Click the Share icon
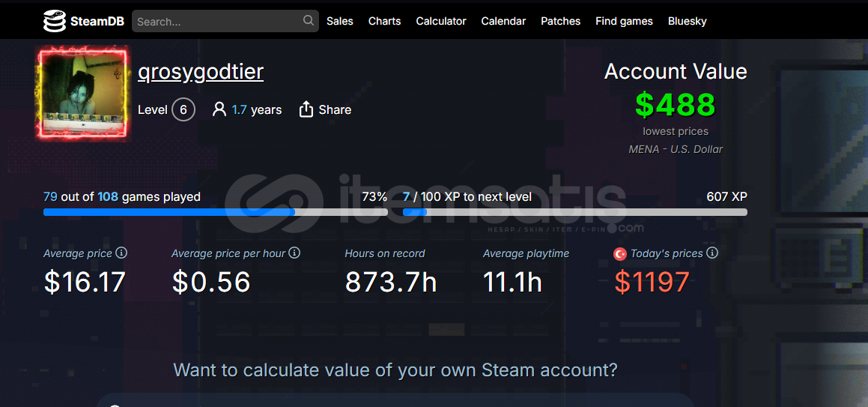The height and width of the screenshot is (407, 868). pyautogui.click(x=306, y=109)
